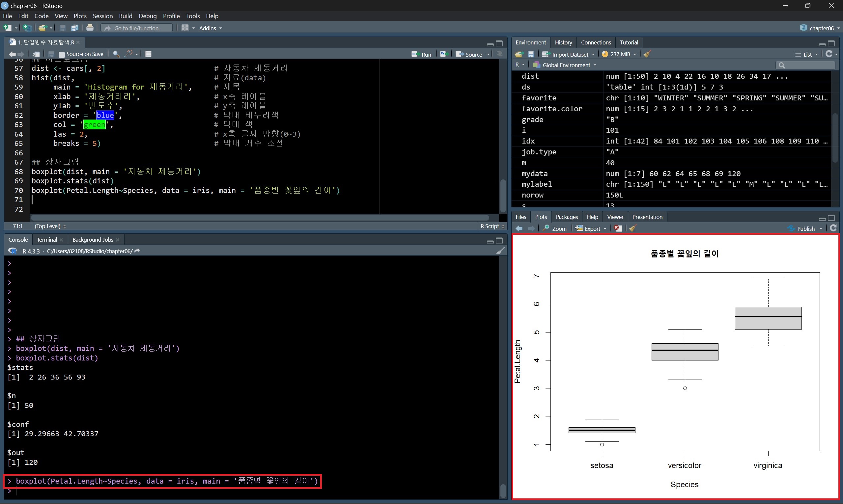The image size is (843, 504).
Task: Click the Print current file icon
Action: [x=90, y=28]
